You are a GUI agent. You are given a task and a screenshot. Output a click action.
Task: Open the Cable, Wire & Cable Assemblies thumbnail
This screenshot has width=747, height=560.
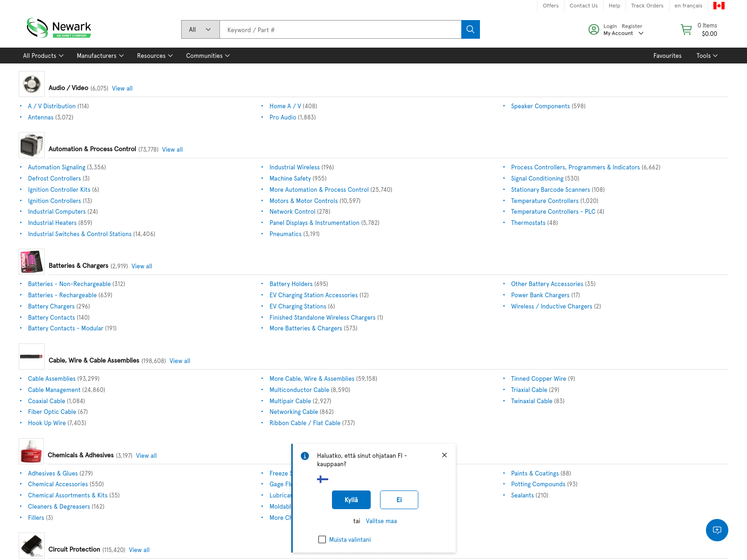(32, 357)
